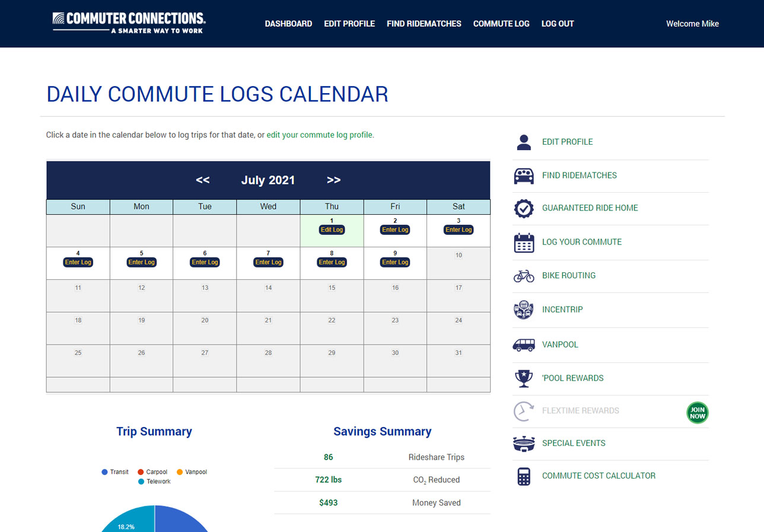Click date 18 in the calendar

pyautogui.click(x=78, y=320)
